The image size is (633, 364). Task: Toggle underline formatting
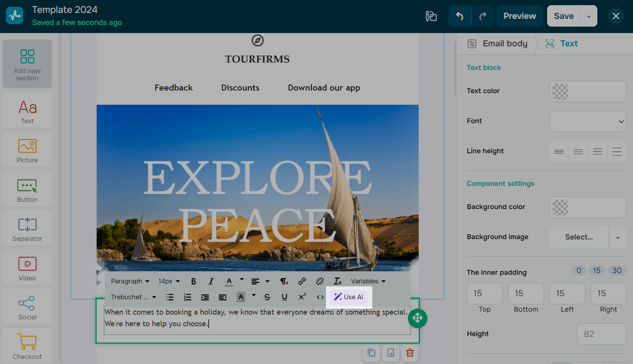284,297
